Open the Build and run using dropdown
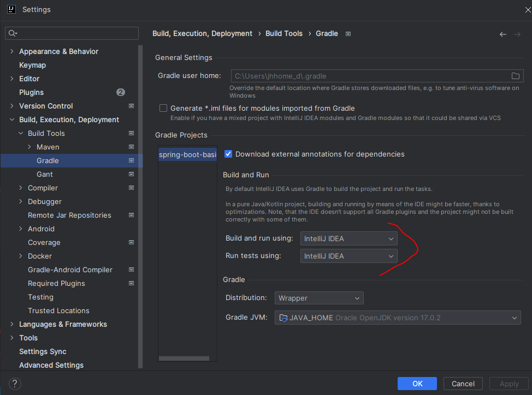The width and height of the screenshot is (532, 395). pos(348,238)
